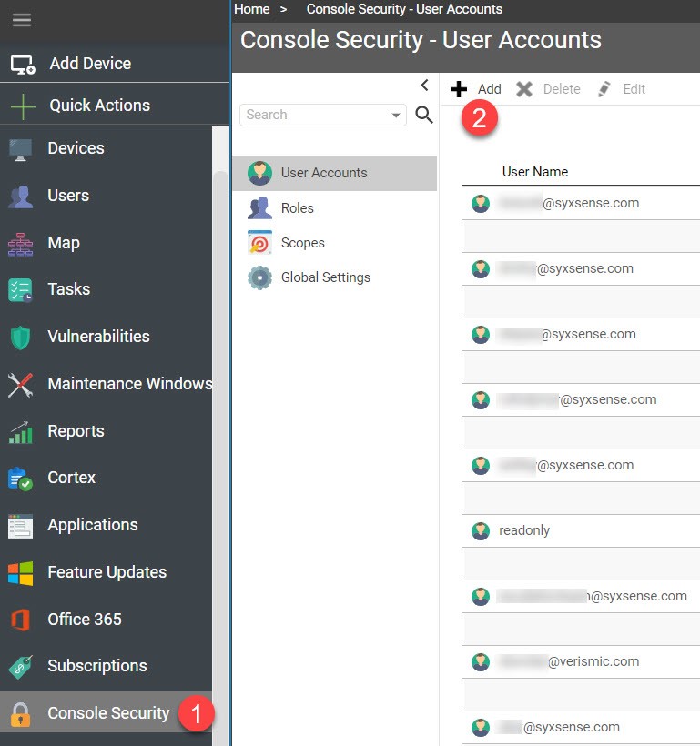
Task: Click the Reports bar chart icon
Action: click(x=20, y=432)
